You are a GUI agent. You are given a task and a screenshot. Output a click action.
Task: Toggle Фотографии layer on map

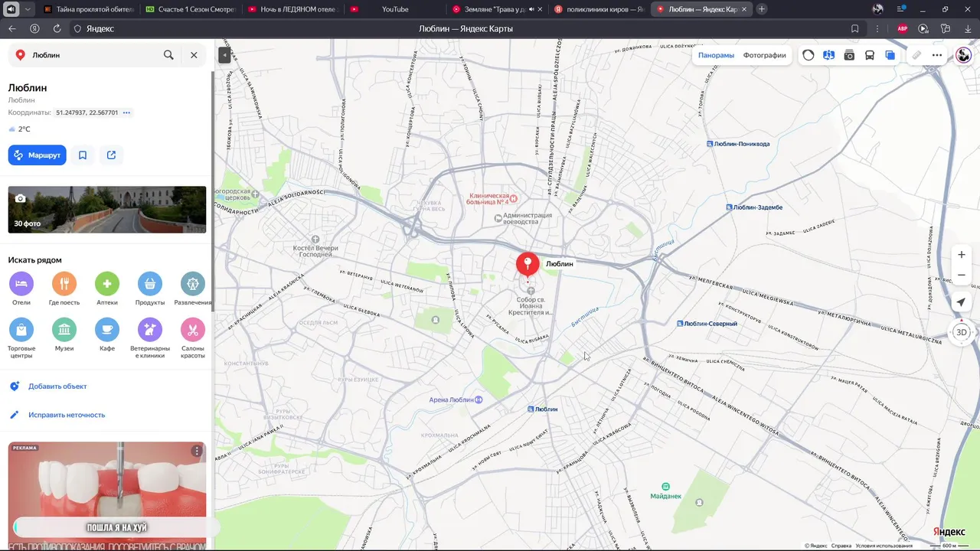[x=764, y=55]
